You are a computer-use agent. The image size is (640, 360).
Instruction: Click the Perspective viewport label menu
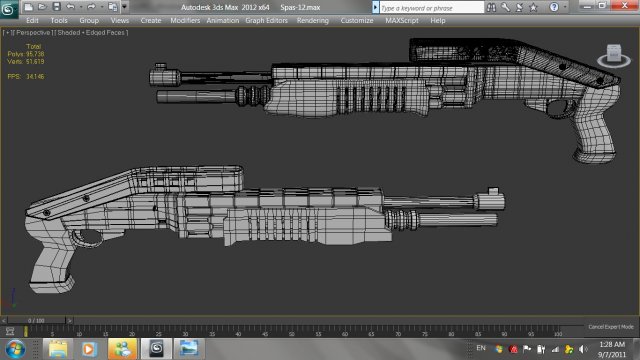tap(32, 33)
